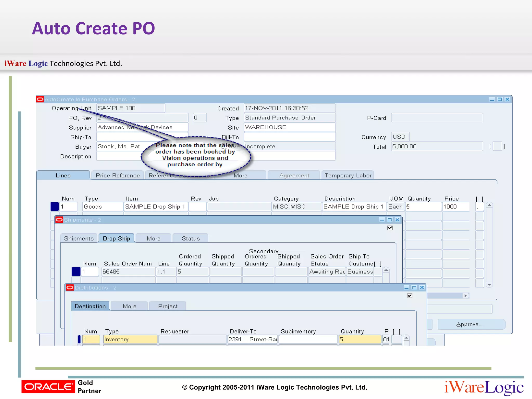Click the Lines scrollbar up arrow
532x399 pixels.
pos(489,205)
